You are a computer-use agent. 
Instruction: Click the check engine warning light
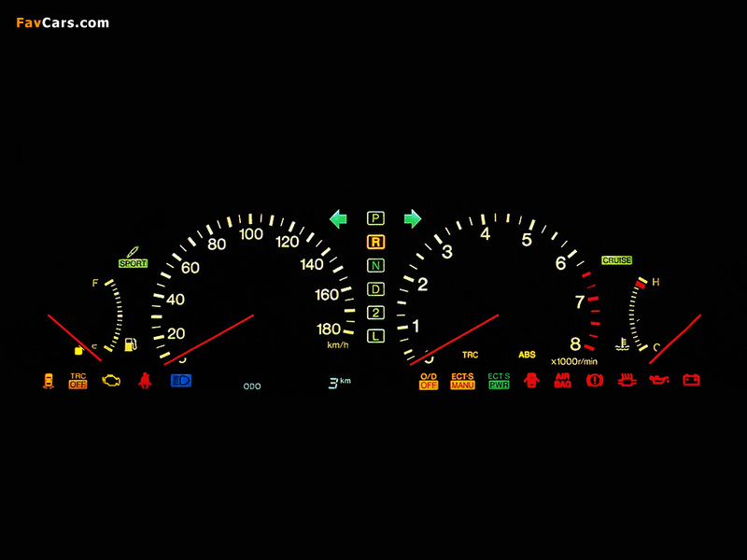pos(112,381)
